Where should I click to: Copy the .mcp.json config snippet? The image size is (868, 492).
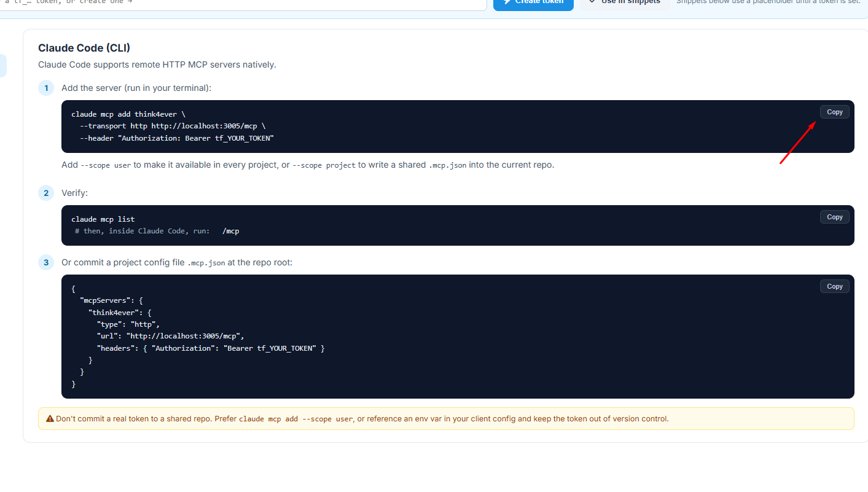tap(834, 286)
